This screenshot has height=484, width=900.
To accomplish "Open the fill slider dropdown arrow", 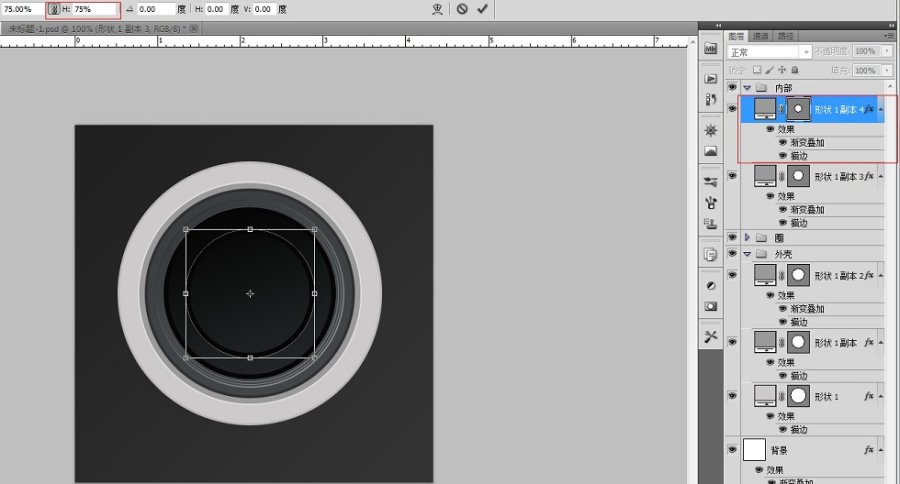I will [x=888, y=70].
